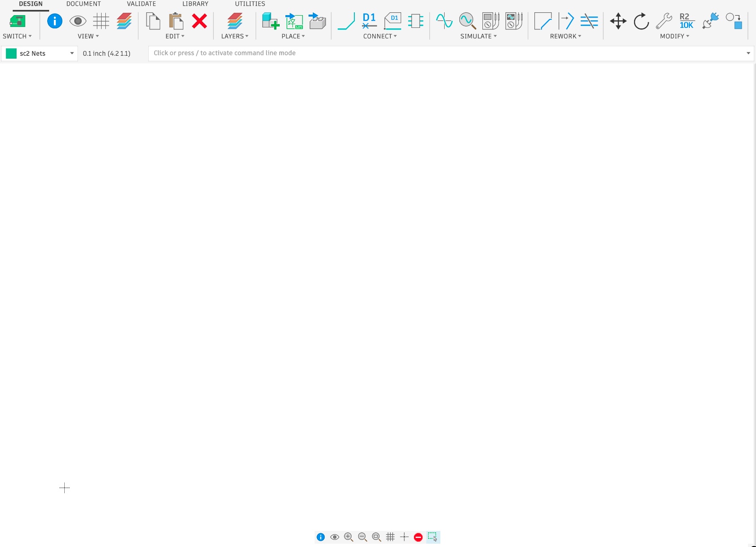Click the Info icon in bottom toolbar
The width and height of the screenshot is (756, 547).
pos(321,537)
